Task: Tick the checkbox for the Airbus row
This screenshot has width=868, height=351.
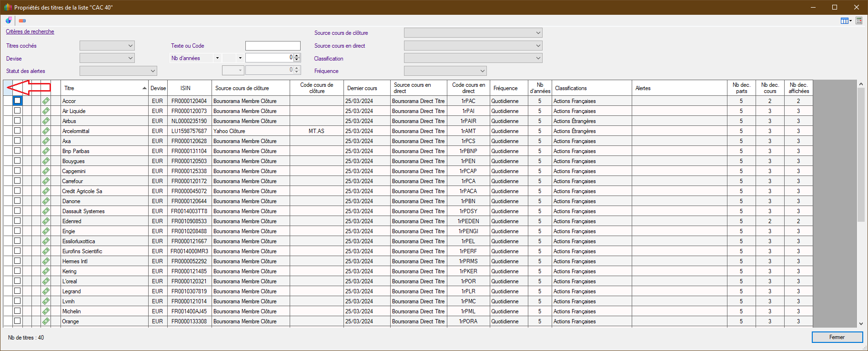Action: (x=18, y=121)
